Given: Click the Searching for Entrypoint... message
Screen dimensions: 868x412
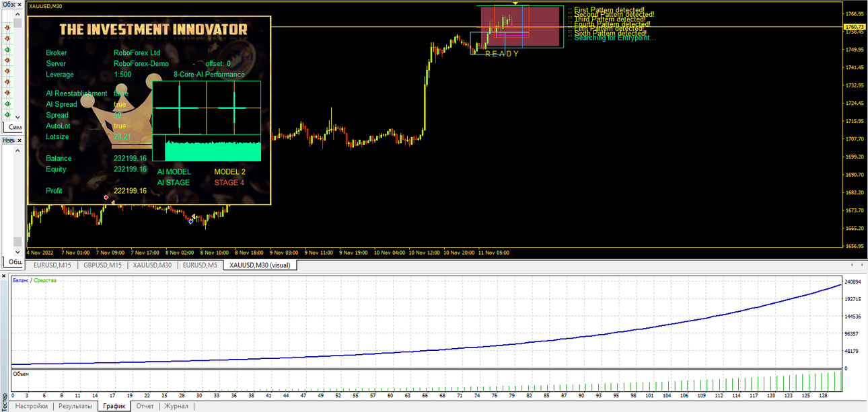Looking at the screenshot, I should [614, 38].
